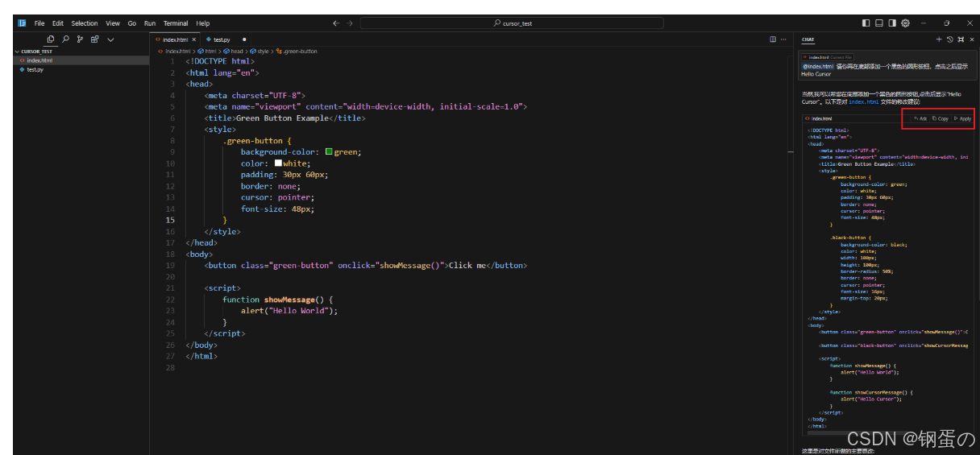Toggle the right sidebar layout icon
This screenshot has width=980, height=455.
click(892, 23)
